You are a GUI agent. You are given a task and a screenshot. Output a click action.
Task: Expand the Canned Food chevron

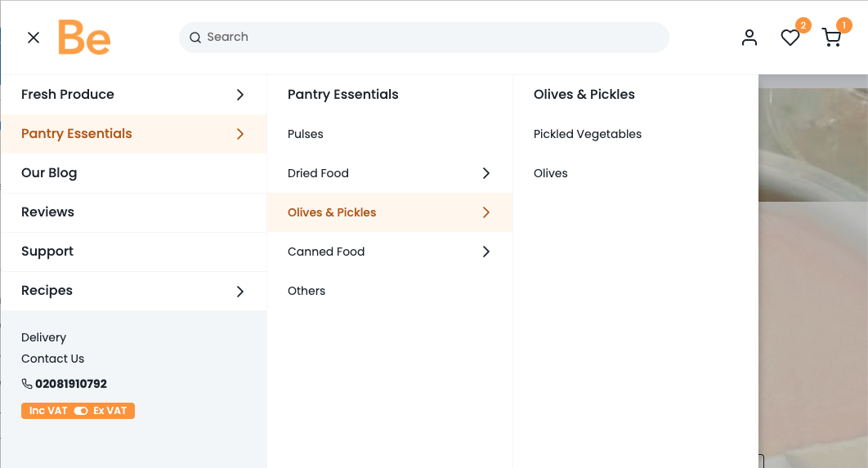485,252
